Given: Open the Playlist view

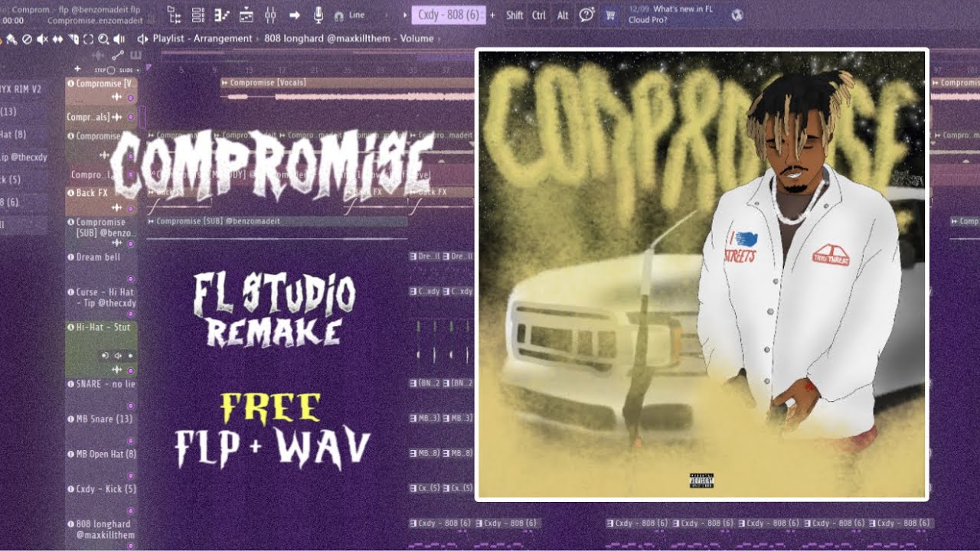Looking at the screenshot, I should tap(247, 15).
